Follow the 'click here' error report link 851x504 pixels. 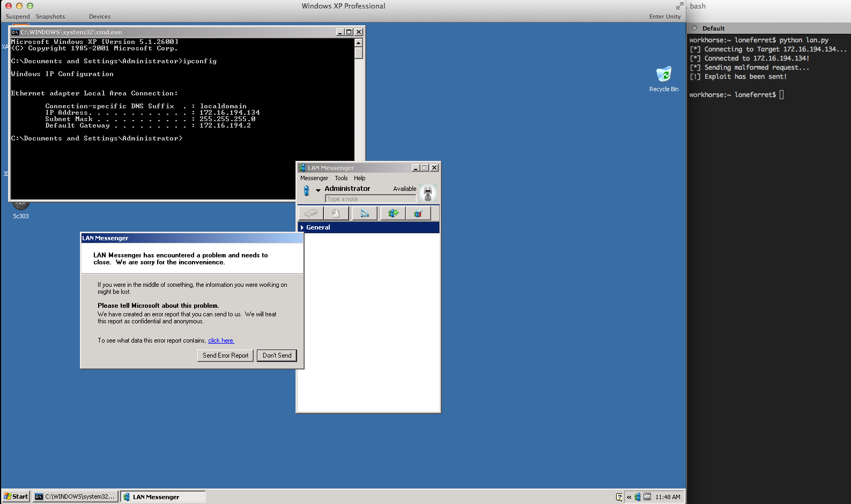pyautogui.click(x=221, y=340)
